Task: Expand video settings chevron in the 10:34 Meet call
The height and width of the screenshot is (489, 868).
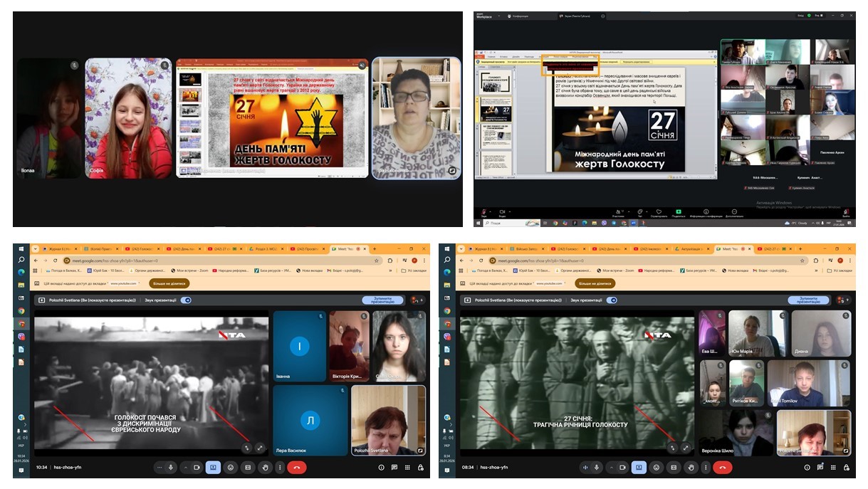Action: [x=186, y=468]
